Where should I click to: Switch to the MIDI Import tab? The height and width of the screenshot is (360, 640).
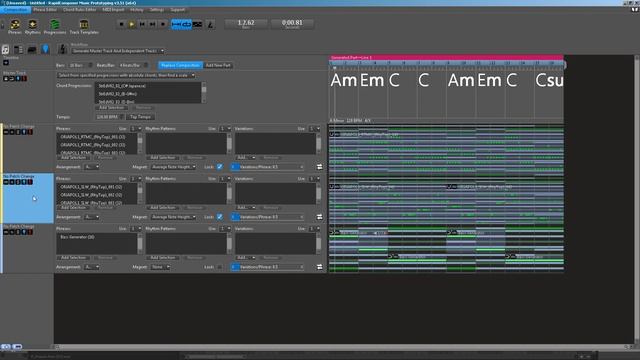pyautogui.click(x=113, y=10)
